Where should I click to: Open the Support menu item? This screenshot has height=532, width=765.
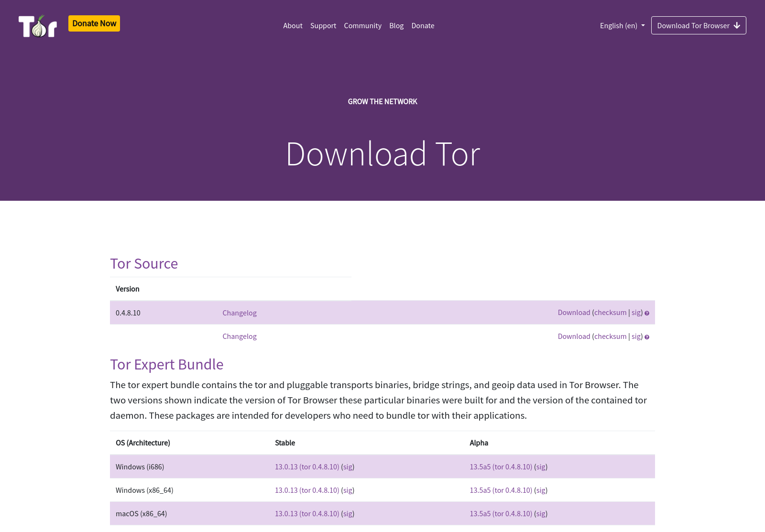pos(323,26)
